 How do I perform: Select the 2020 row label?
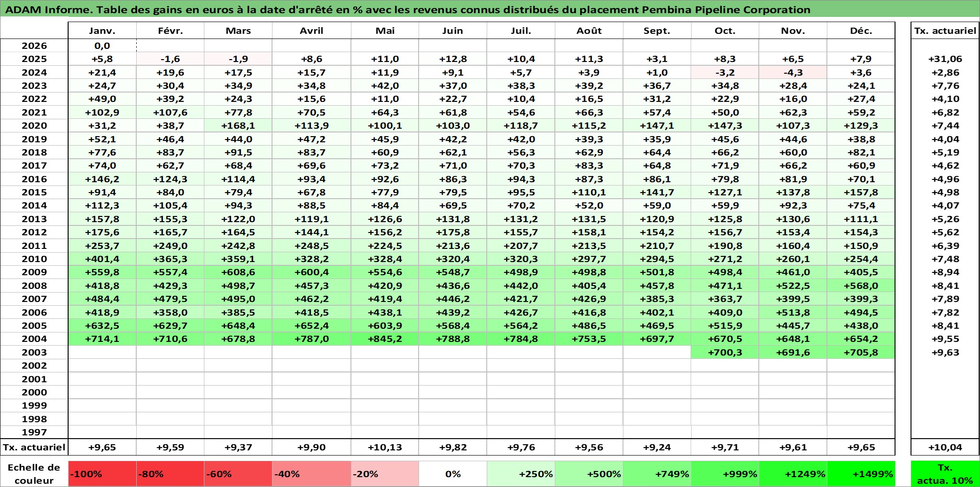(x=34, y=125)
